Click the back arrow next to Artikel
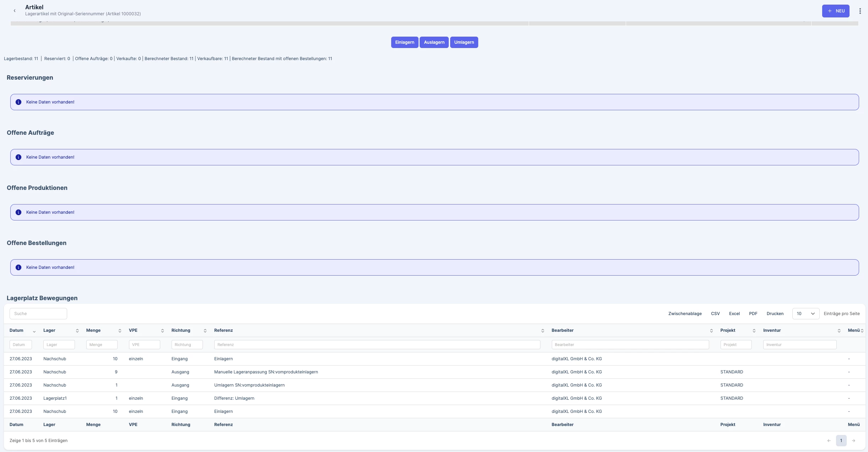 (x=15, y=11)
